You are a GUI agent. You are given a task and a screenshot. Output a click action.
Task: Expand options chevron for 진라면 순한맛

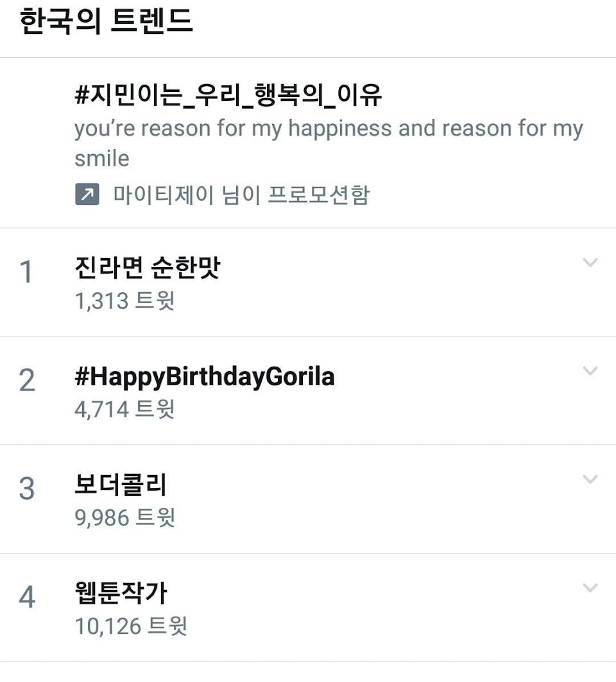(x=590, y=263)
